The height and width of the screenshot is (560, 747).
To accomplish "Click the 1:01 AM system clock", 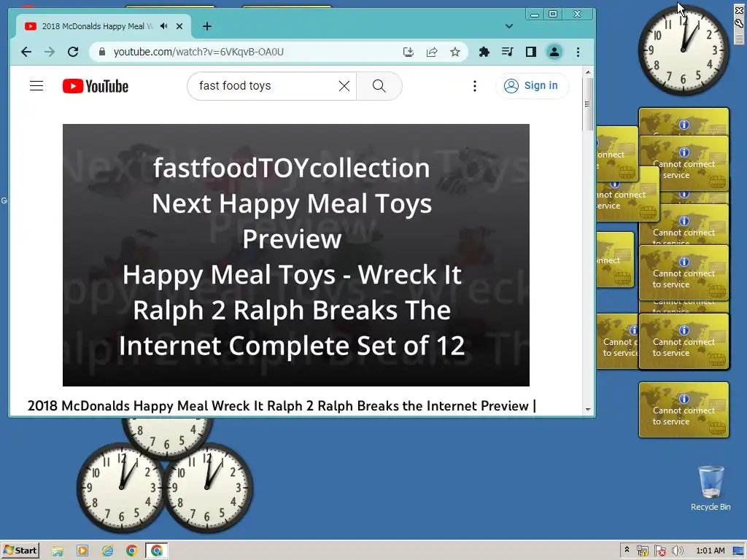I will pos(711,551).
